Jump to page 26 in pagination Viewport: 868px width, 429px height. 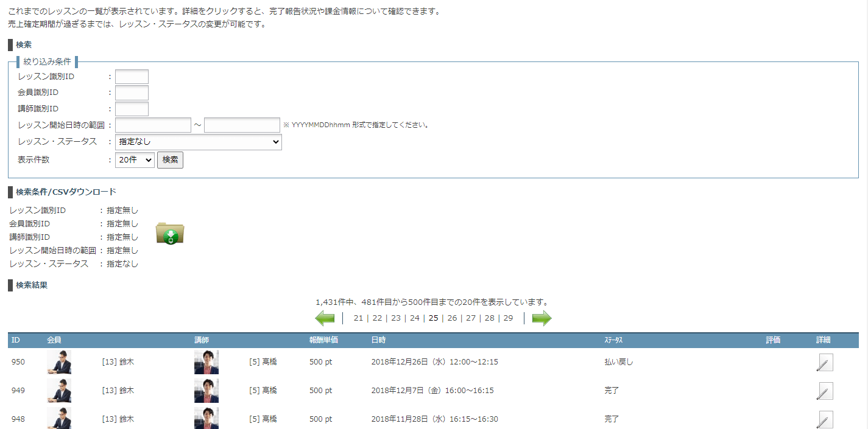tap(452, 318)
